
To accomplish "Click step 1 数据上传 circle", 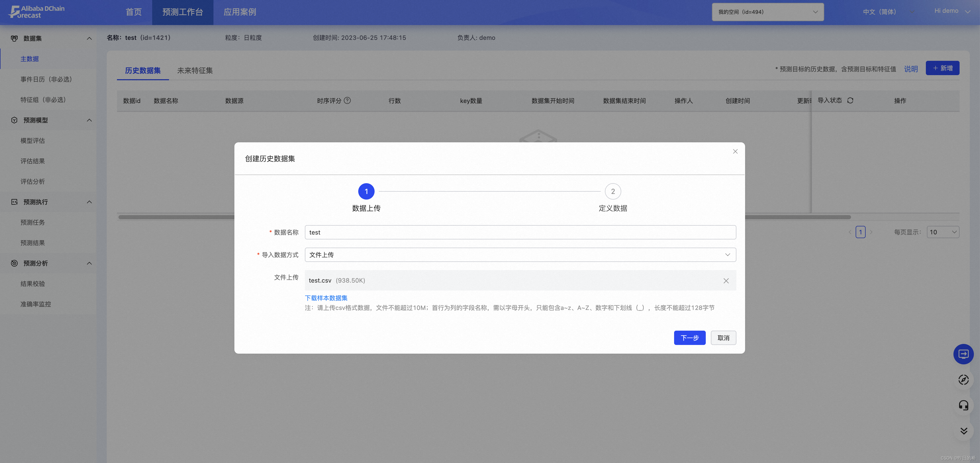I will [366, 192].
